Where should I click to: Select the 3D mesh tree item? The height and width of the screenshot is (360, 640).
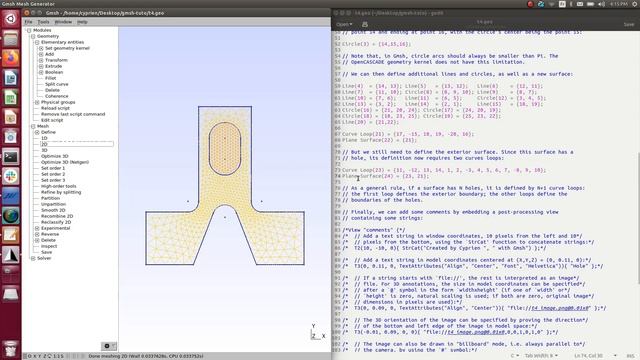[x=44, y=150]
